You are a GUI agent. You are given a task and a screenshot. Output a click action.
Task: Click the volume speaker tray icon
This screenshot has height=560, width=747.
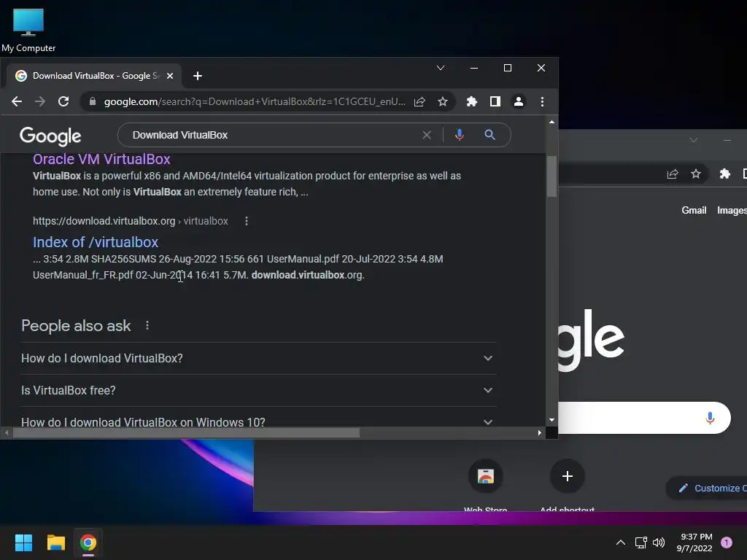pyautogui.click(x=659, y=542)
